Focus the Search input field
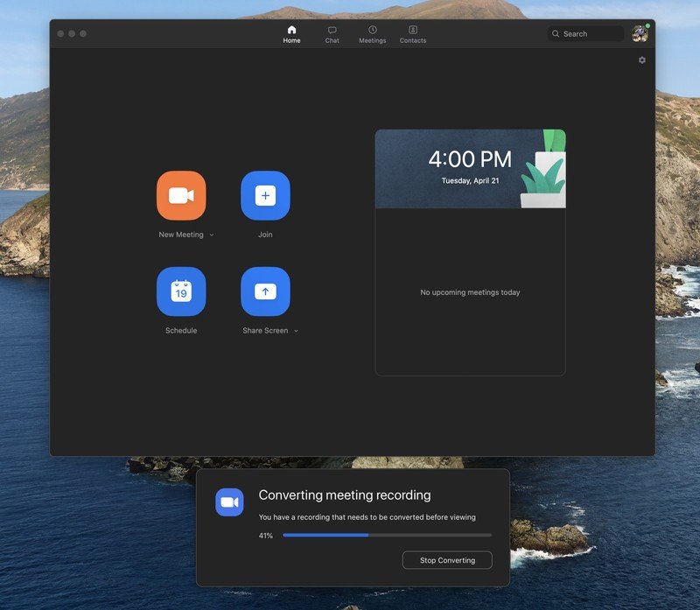This screenshot has height=610, width=700. (585, 33)
